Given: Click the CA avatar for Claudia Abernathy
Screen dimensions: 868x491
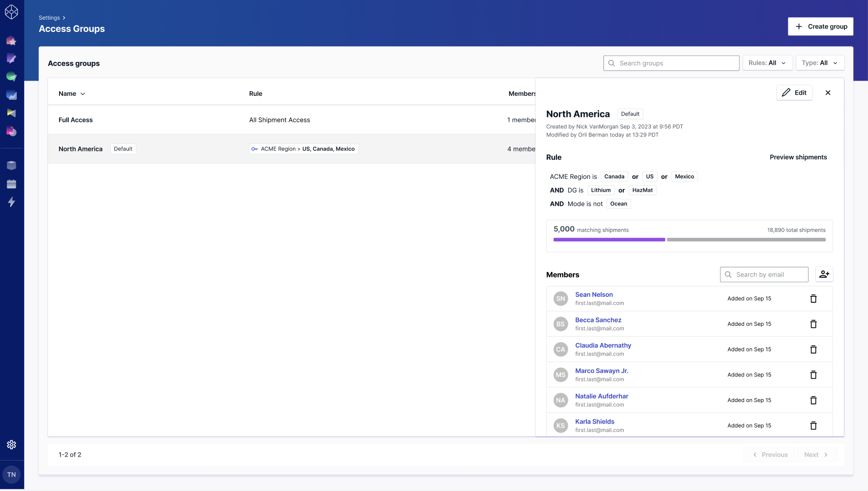Looking at the screenshot, I should click(x=561, y=349).
